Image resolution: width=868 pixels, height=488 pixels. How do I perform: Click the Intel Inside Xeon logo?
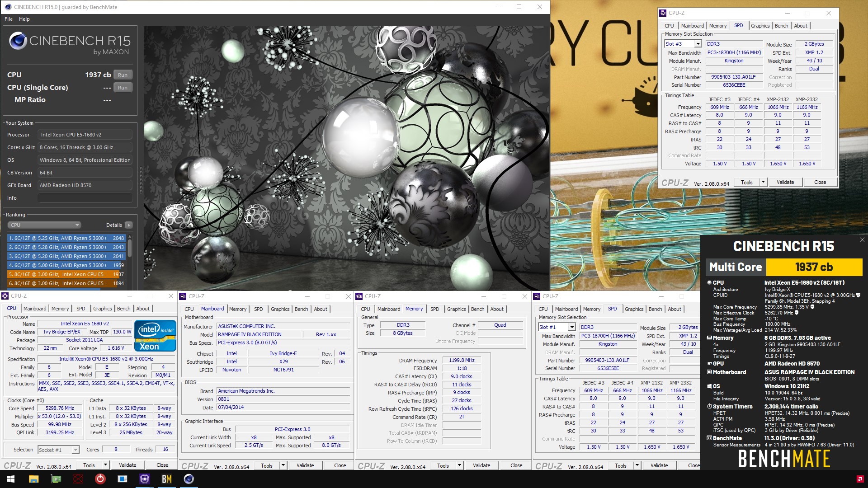click(x=155, y=336)
